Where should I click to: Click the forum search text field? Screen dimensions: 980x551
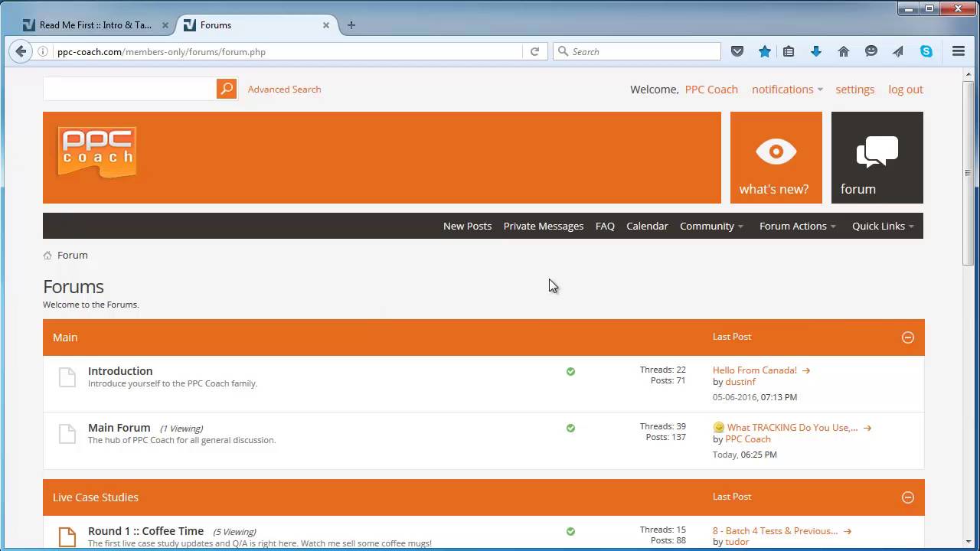pos(129,89)
